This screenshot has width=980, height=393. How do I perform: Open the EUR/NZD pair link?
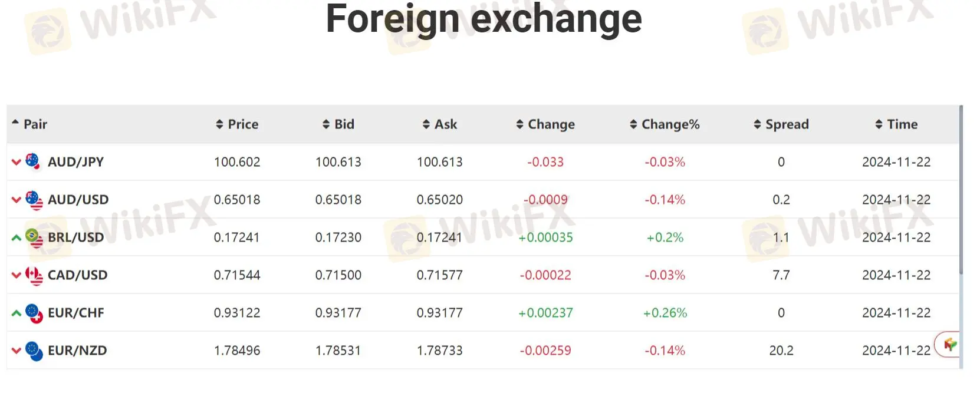coord(77,351)
